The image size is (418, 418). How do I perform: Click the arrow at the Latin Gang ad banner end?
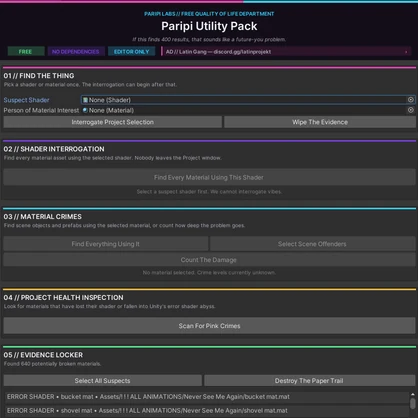406,52
